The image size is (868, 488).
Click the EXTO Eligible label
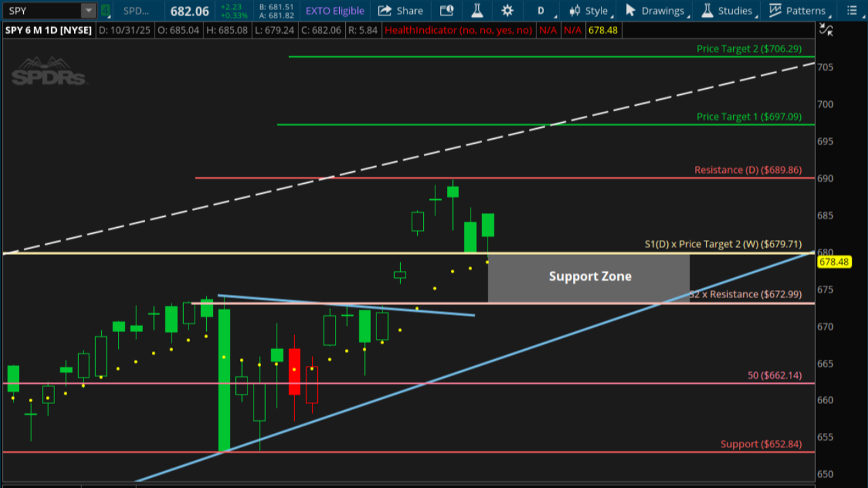pyautogui.click(x=335, y=11)
